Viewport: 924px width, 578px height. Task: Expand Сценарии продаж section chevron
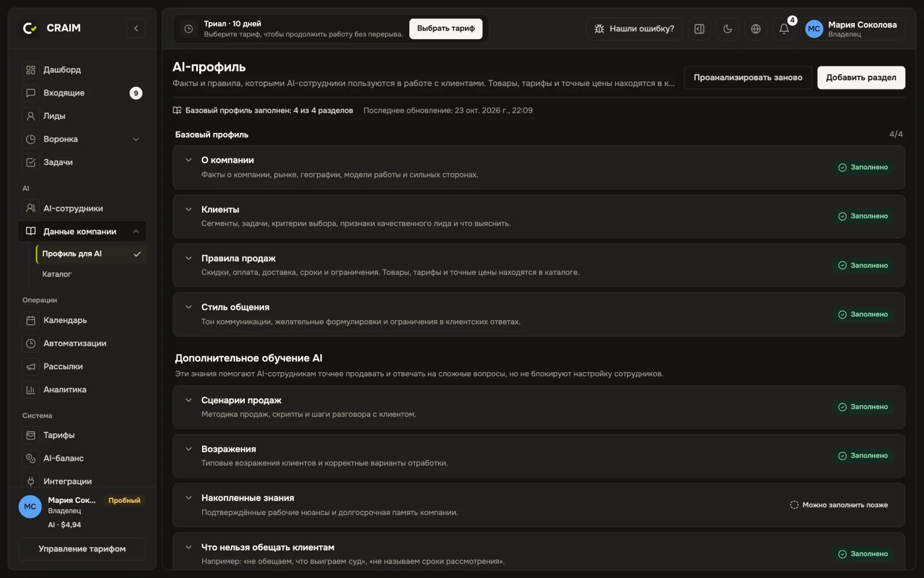coord(188,400)
